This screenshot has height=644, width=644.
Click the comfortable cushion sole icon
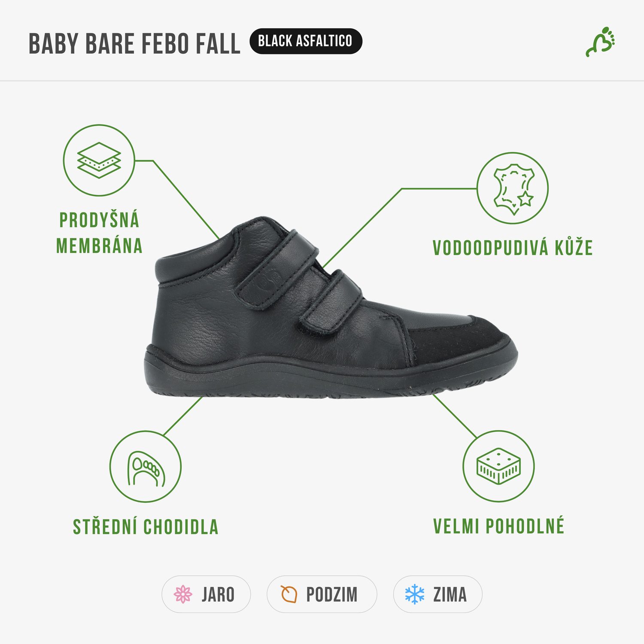pos(498,466)
